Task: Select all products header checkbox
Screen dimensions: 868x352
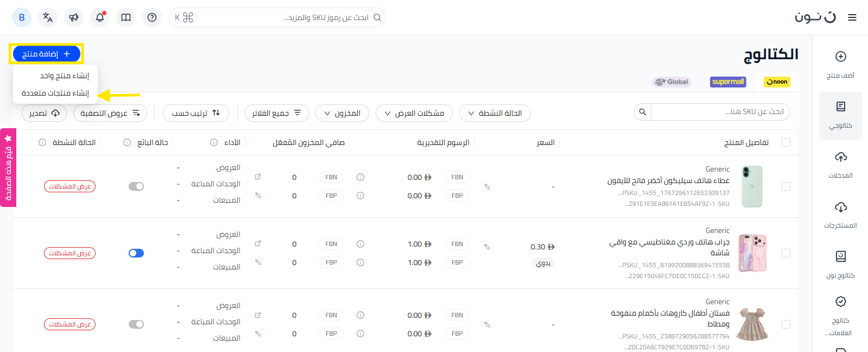Action: [786, 142]
